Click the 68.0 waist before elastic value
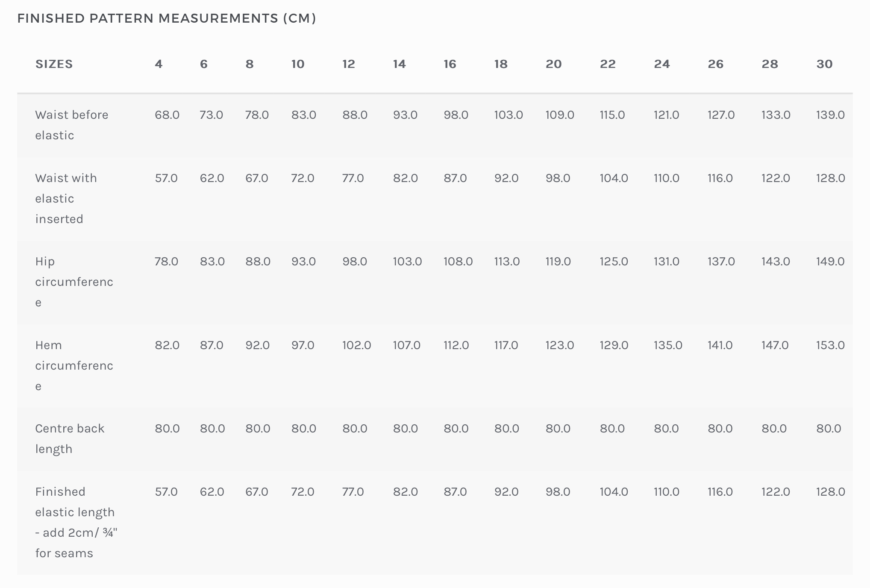Image resolution: width=870 pixels, height=588 pixels. coord(167,115)
